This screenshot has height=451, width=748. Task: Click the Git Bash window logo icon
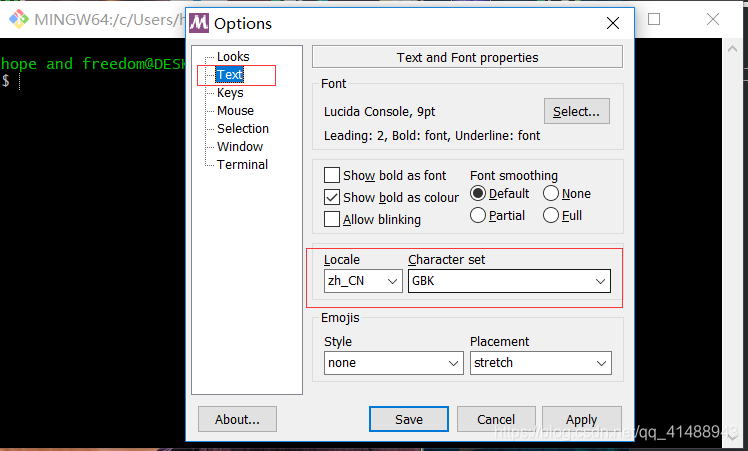pyautogui.click(x=19, y=19)
